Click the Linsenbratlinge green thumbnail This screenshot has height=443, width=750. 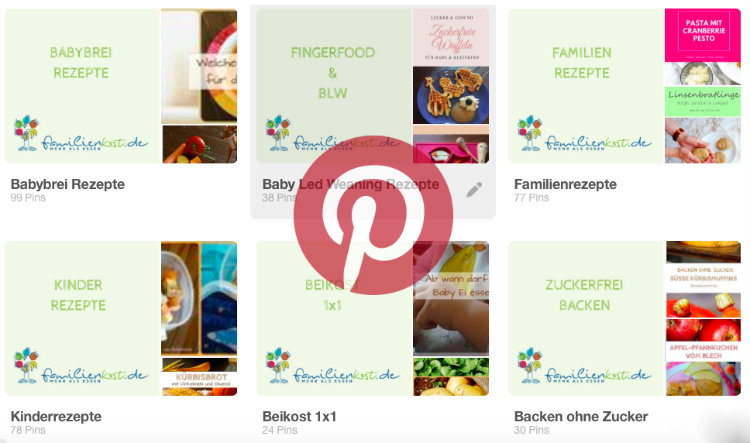pyautogui.click(x=703, y=101)
